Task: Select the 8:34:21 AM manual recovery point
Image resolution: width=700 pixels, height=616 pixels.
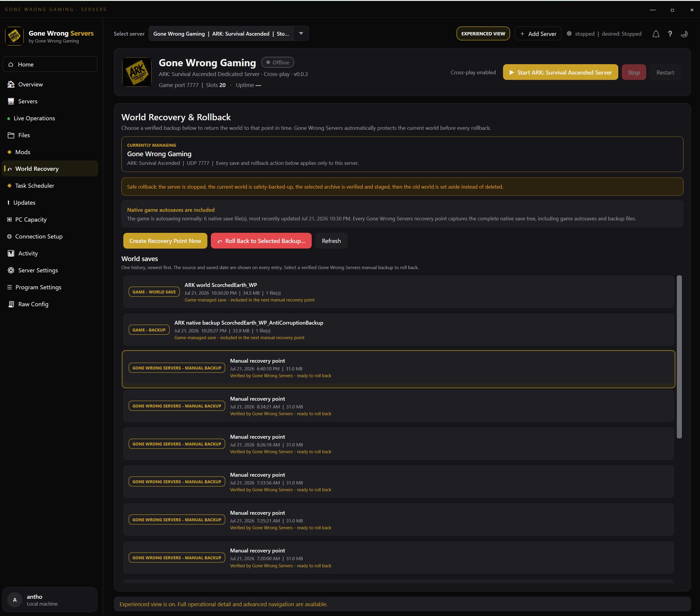Action: pos(398,406)
